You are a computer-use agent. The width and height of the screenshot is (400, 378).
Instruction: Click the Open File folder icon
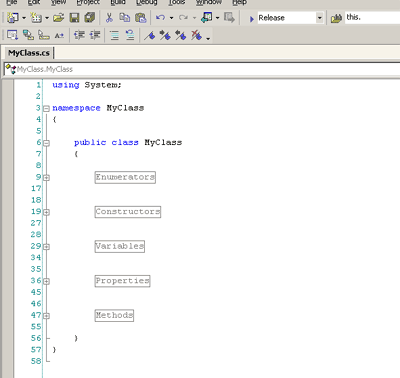(58, 18)
